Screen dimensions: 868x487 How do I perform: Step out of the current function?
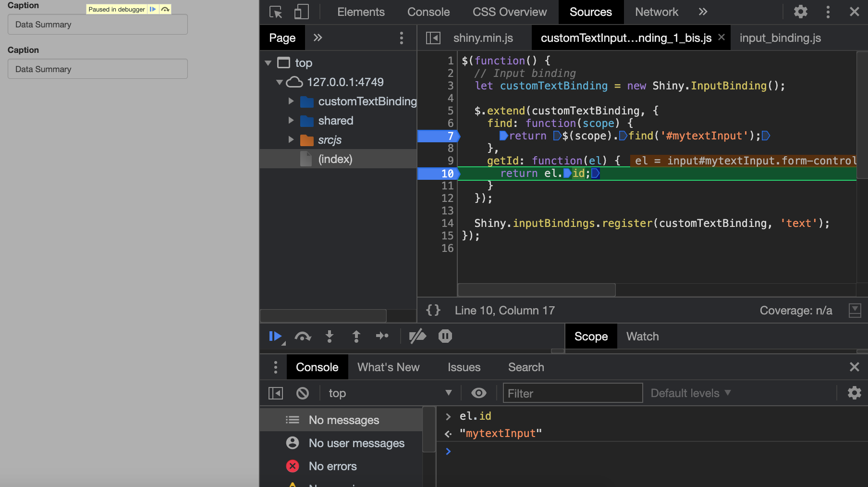[x=356, y=336]
